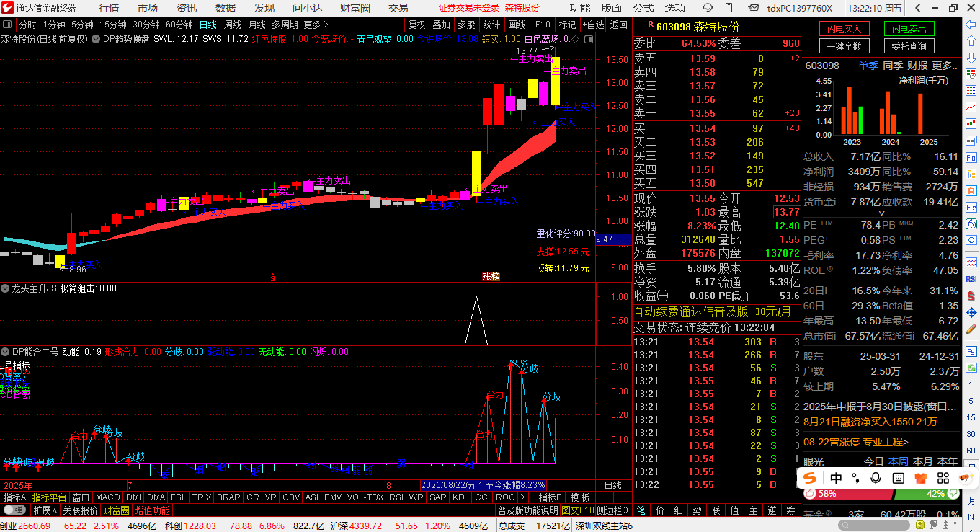980x532 pixels.
Task: Click the 一键全撤 button
Action: click(844, 46)
